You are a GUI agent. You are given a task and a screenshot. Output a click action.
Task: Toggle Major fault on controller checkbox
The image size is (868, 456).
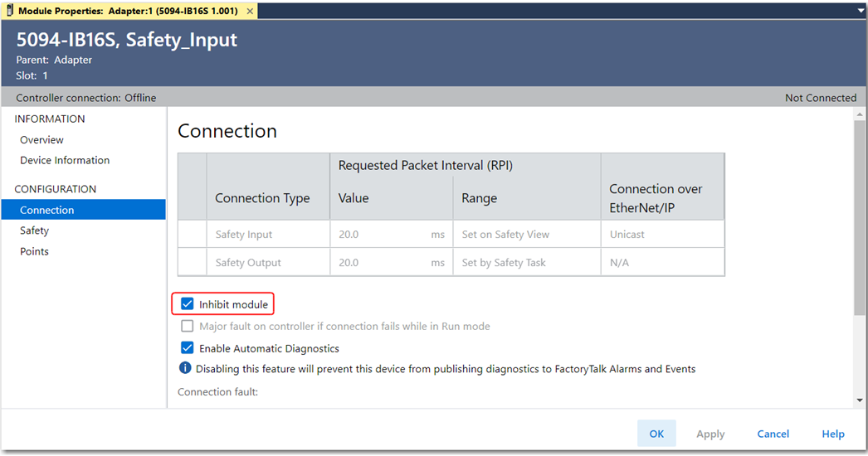point(188,326)
